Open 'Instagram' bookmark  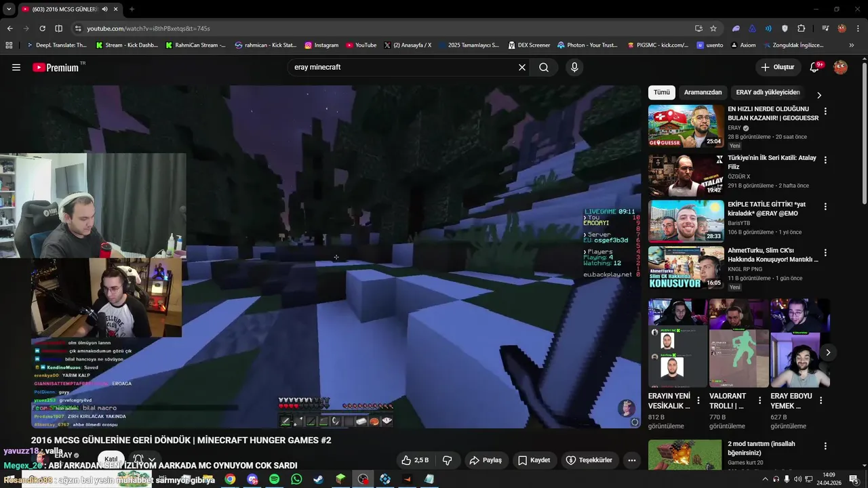tap(321, 45)
